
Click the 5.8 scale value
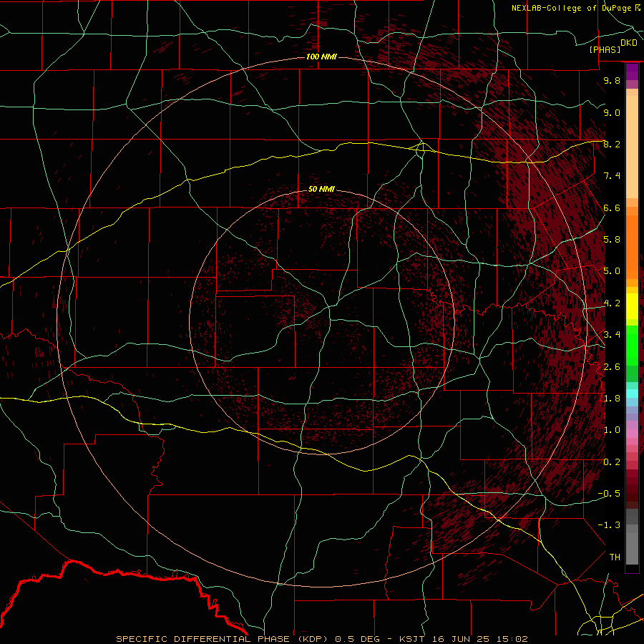pos(612,240)
